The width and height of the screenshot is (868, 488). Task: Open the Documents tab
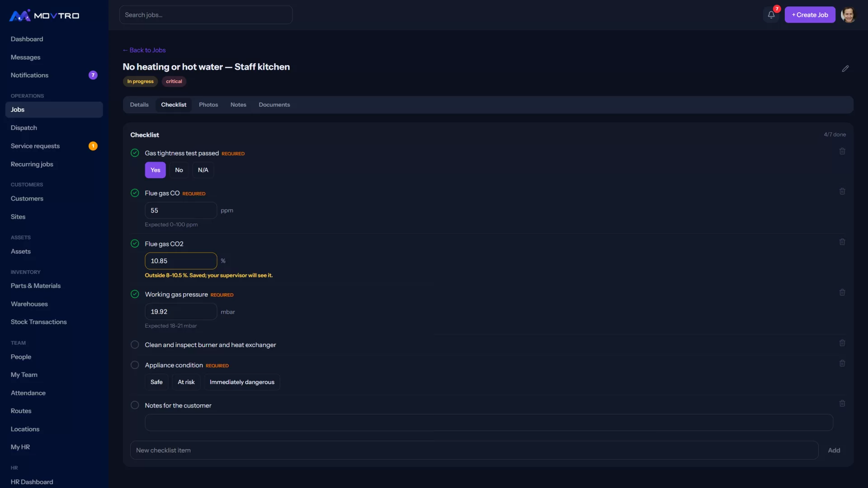point(274,105)
